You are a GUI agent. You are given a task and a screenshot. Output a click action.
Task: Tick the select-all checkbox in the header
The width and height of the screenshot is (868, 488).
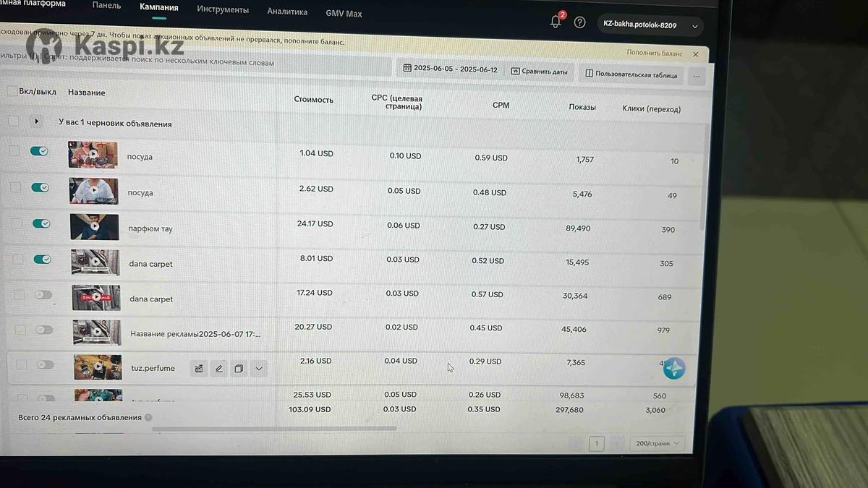(12, 92)
